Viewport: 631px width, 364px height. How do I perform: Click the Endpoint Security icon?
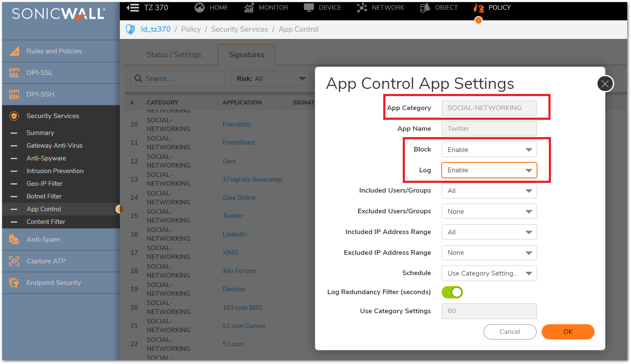click(14, 283)
